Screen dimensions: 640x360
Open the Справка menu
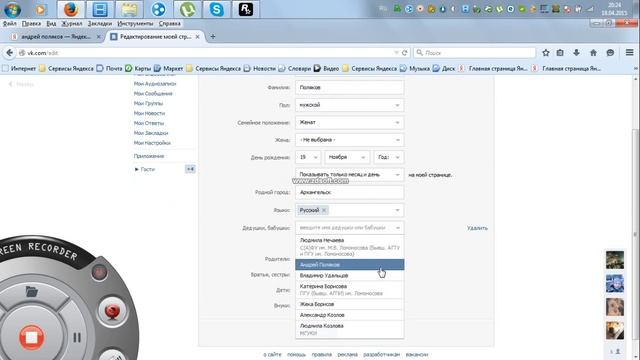tap(170, 24)
